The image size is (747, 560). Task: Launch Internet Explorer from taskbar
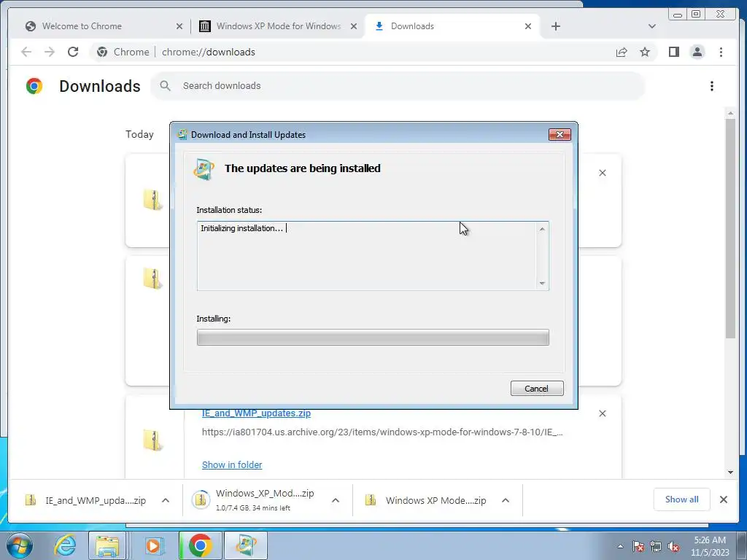[x=65, y=545]
